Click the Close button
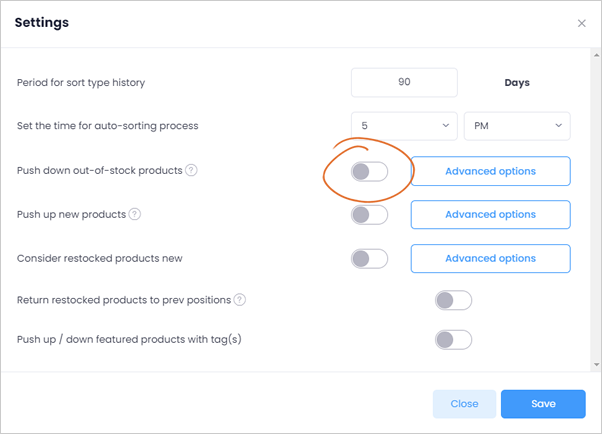Viewport: 602px width, 434px height. pyautogui.click(x=464, y=404)
